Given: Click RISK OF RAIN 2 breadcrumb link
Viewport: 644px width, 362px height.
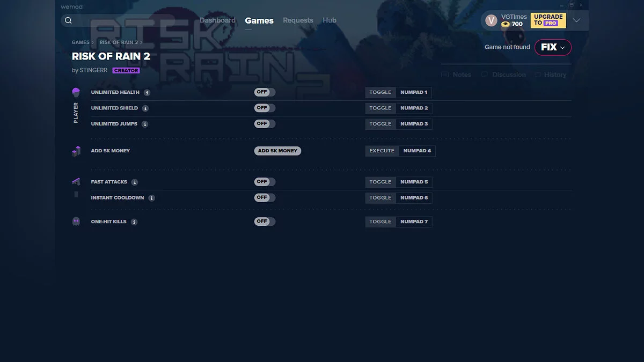Looking at the screenshot, I should coord(119,42).
